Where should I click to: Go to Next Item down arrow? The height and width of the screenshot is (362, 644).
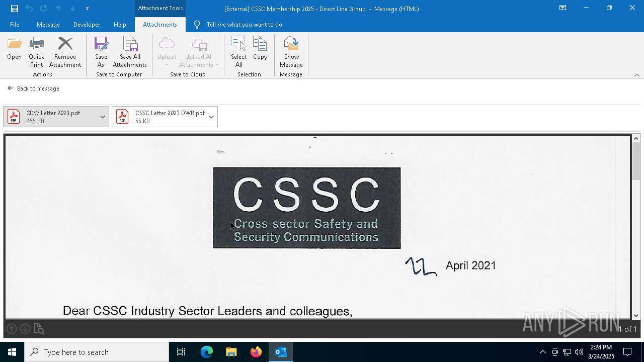point(73,9)
